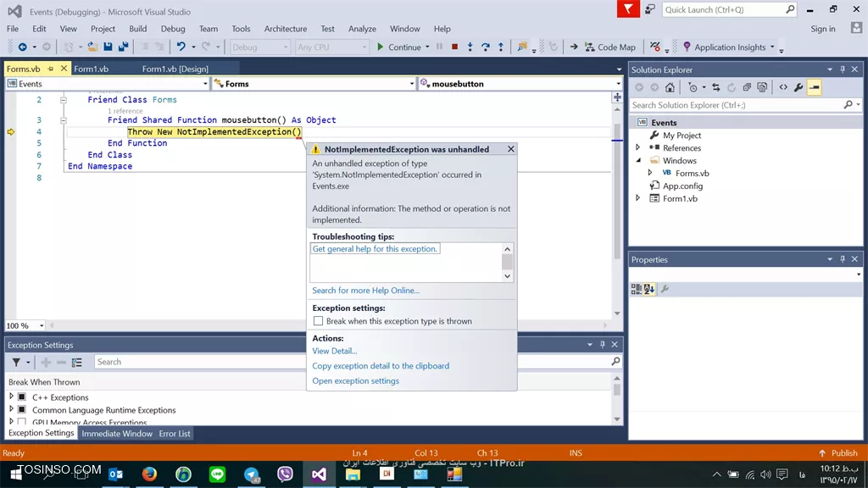
Task: Switch to the Form1.vb [Design] tab
Action: tap(175, 69)
